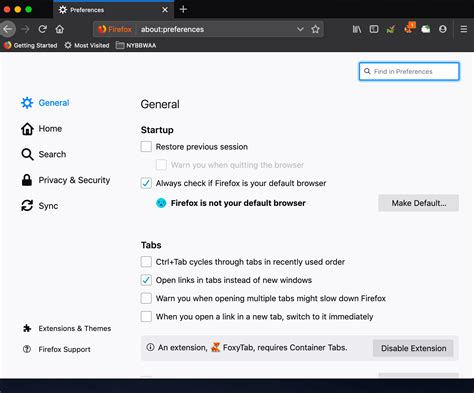This screenshot has height=393, width=474.
Task: Click the padlock Privacy & Security icon
Action: tap(27, 180)
